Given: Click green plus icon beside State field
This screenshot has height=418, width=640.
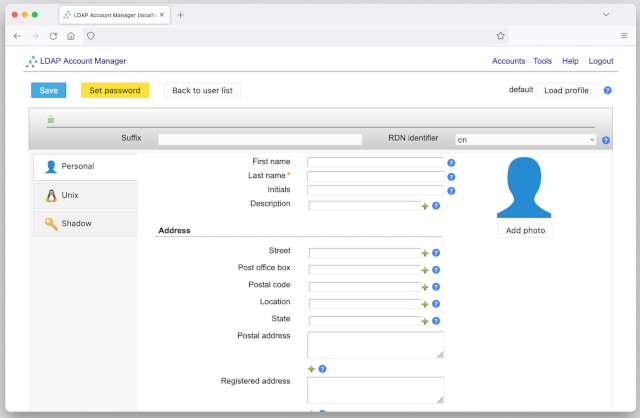Looking at the screenshot, I should [425, 321].
